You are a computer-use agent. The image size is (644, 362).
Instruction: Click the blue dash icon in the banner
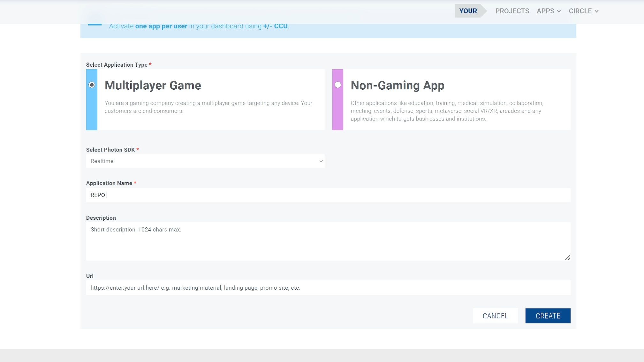coord(95,25)
